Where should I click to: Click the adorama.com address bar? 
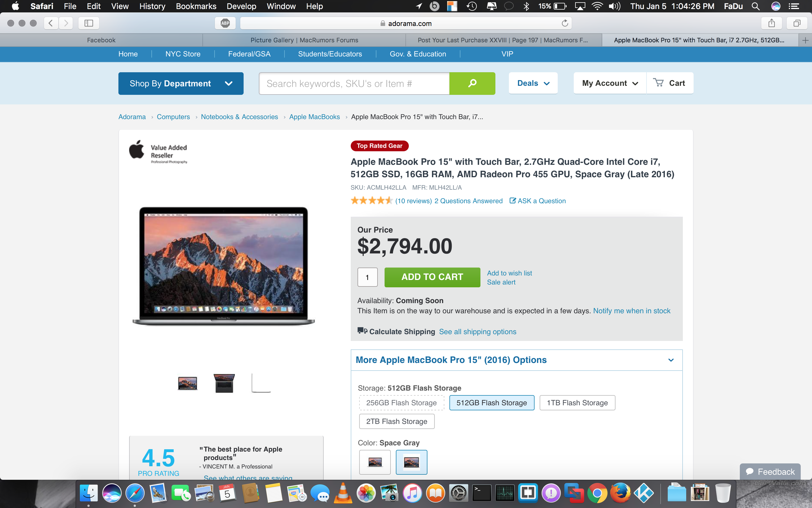(x=406, y=23)
